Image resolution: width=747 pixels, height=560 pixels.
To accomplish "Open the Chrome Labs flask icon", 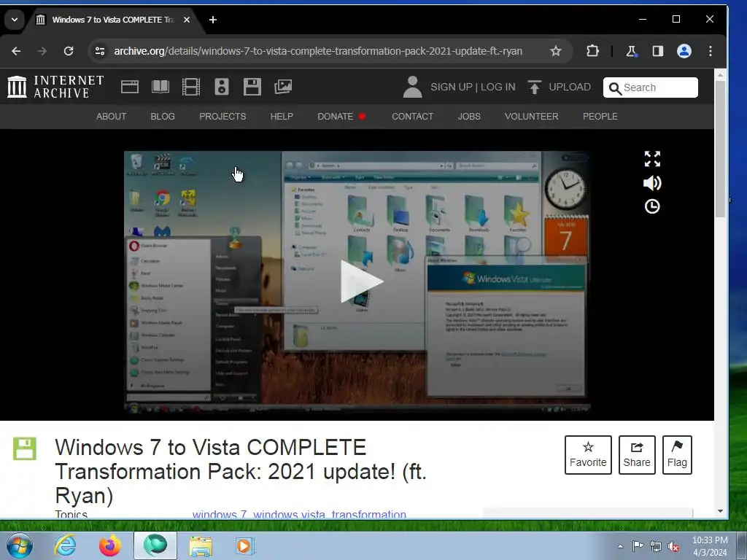I will point(632,51).
